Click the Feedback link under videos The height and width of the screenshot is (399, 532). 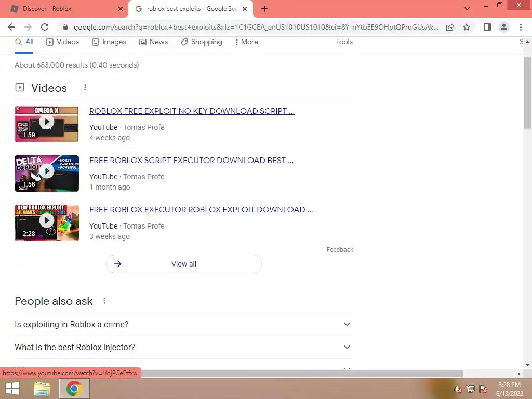click(340, 250)
